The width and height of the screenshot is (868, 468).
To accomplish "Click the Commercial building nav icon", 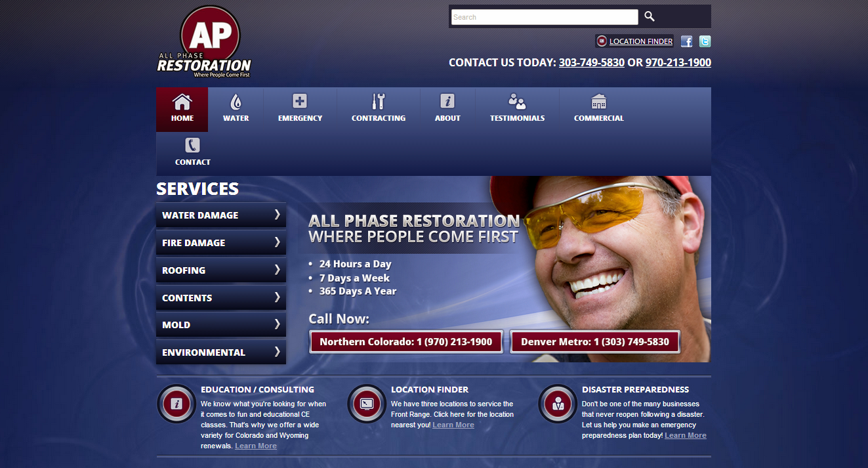I will [x=598, y=101].
